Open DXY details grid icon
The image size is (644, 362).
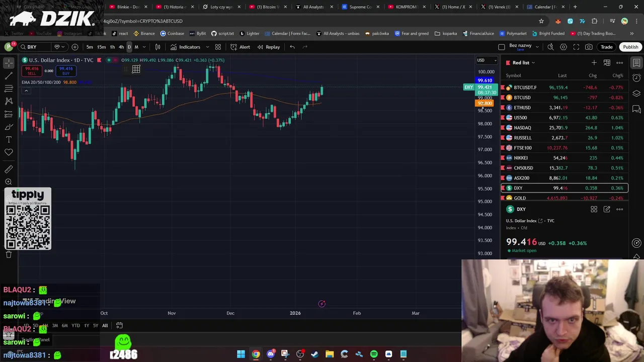pyautogui.click(x=594, y=209)
